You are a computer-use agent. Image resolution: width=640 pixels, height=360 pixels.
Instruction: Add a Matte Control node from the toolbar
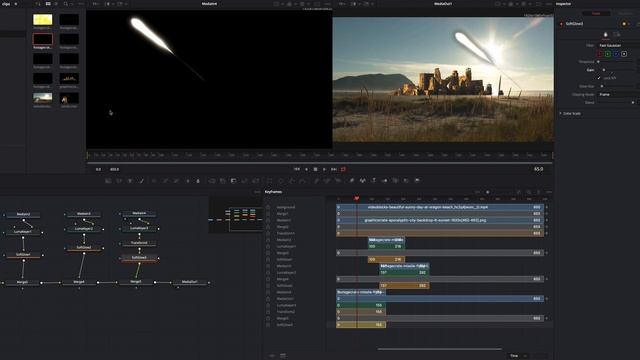(x=233, y=180)
